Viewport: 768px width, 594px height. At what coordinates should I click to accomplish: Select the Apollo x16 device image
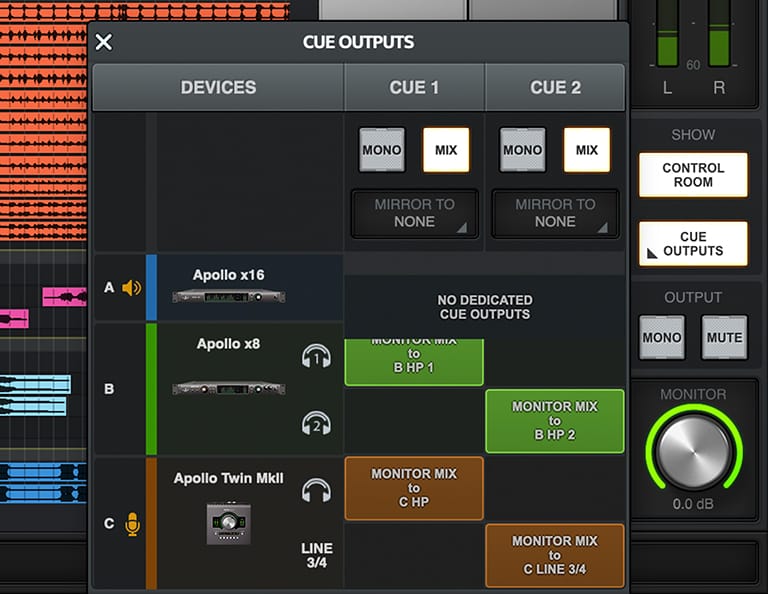[x=229, y=296]
